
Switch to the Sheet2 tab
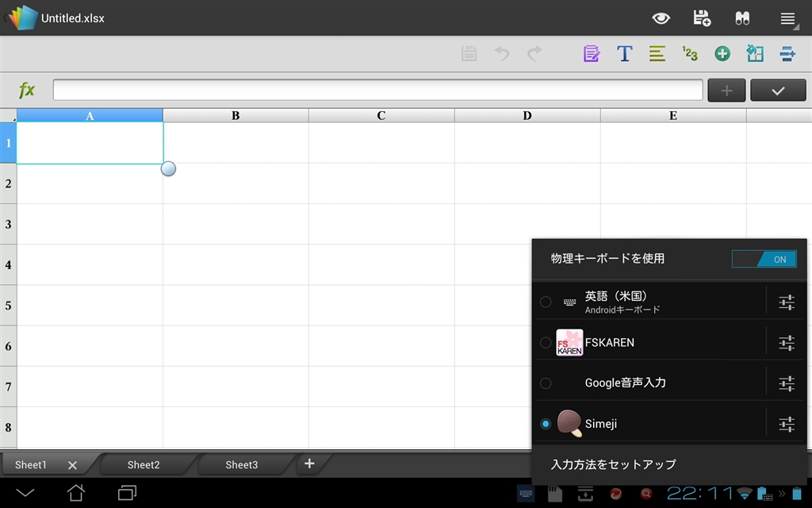(x=144, y=465)
